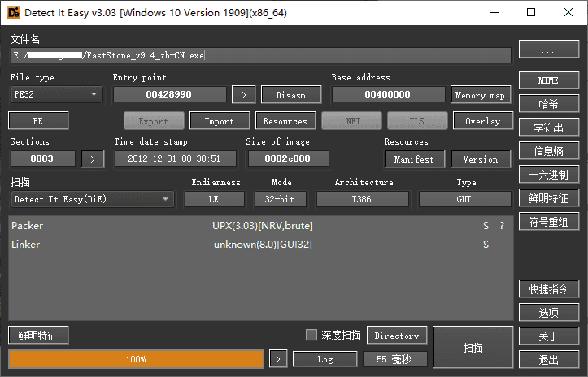Click the large 扫描 scan button
588x377 pixels.
point(473,348)
